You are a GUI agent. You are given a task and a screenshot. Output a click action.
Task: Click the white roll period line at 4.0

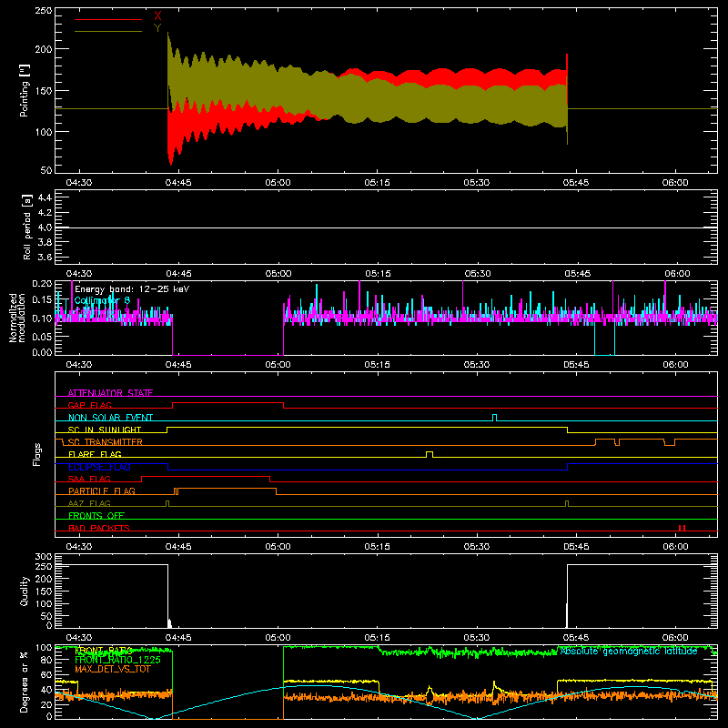click(x=386, y=227)
